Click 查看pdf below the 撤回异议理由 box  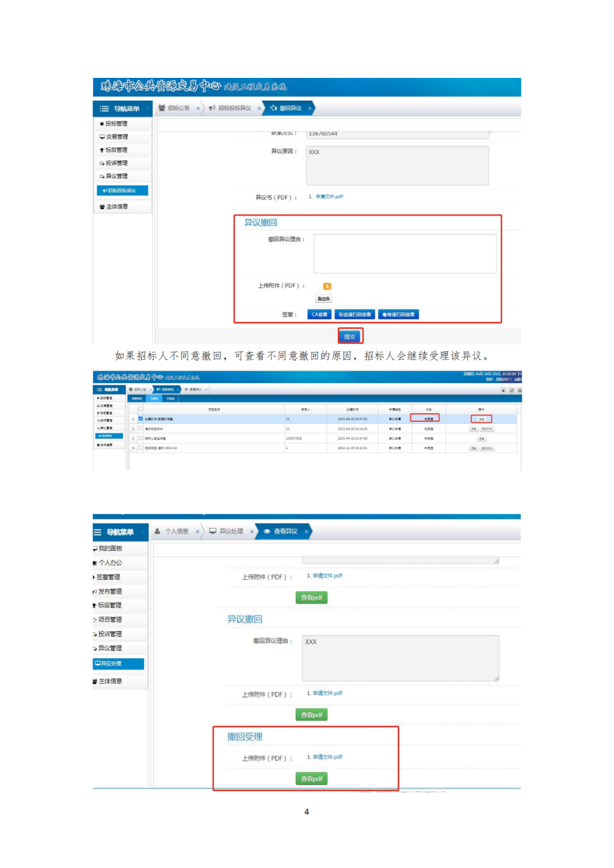click(312, 715)
